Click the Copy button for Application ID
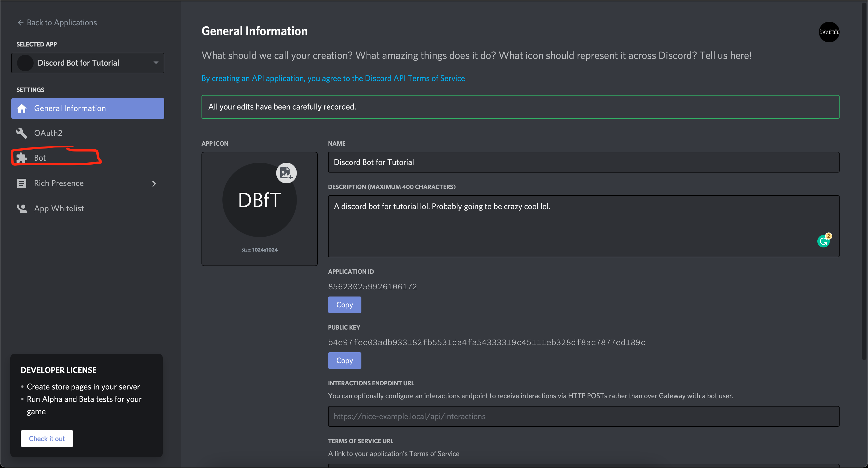The image size is (868, 468). (x=344, y=304)
